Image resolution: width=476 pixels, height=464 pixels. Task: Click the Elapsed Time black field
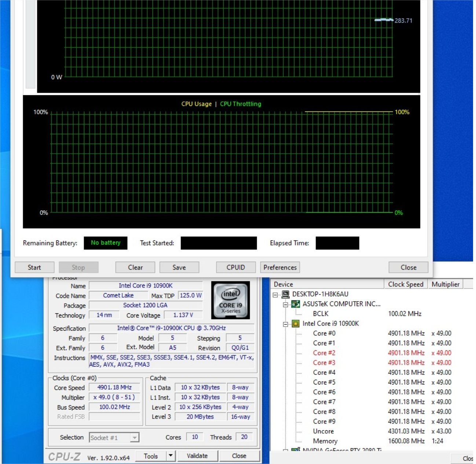337,243
